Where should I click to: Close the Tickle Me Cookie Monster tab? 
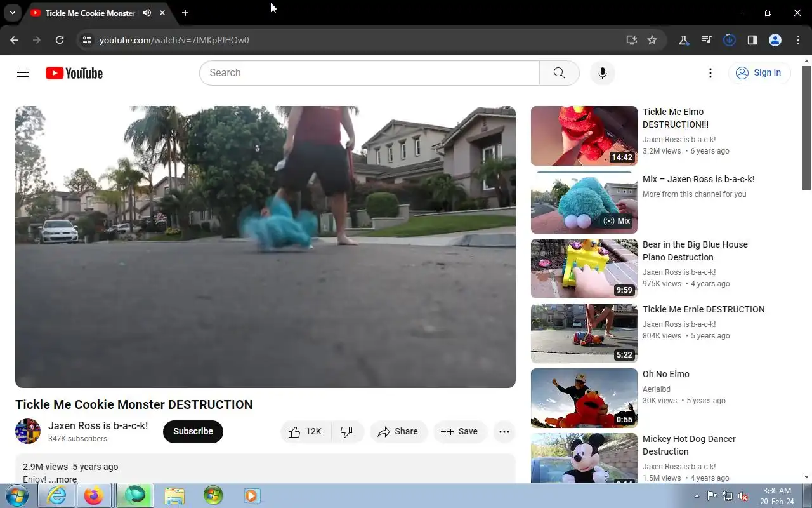(163, 13)
